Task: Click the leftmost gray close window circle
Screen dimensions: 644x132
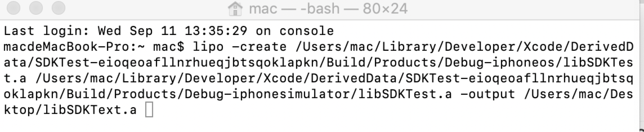Action: (x=14, y=8)
